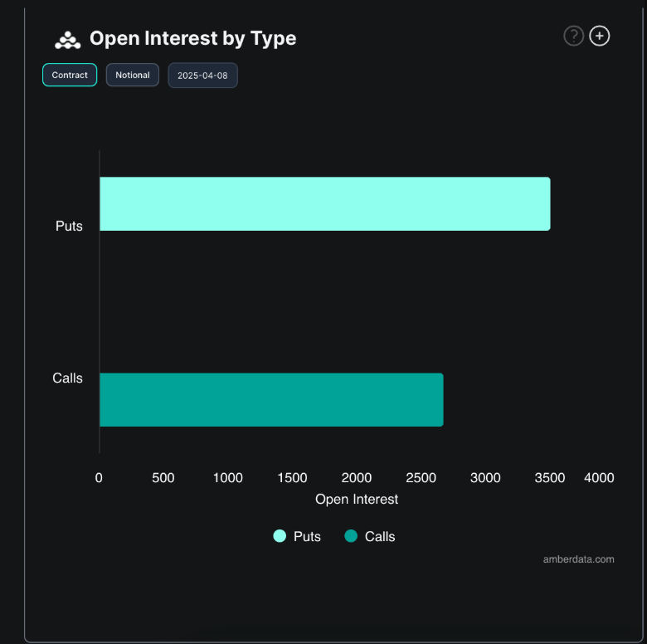Click the Puts legend color dot
Viewport: 647px width, 644px height.
pyautogui.click(x=280, y=536)
